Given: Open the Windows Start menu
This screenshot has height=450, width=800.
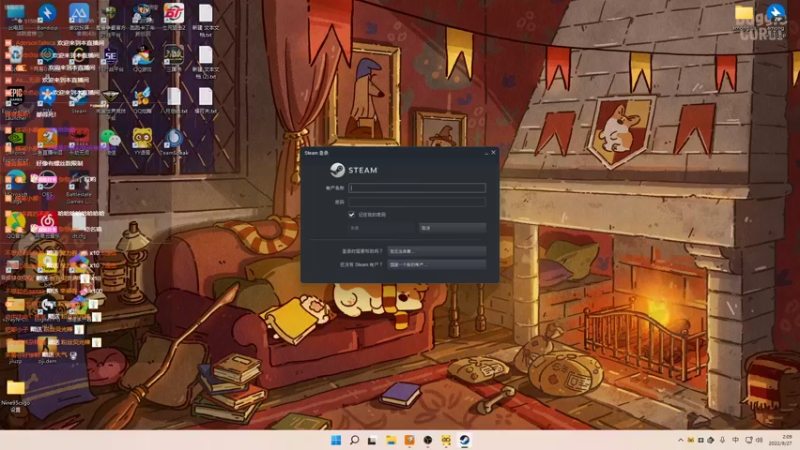Looking at the screenshot, I should pos(336,440).
